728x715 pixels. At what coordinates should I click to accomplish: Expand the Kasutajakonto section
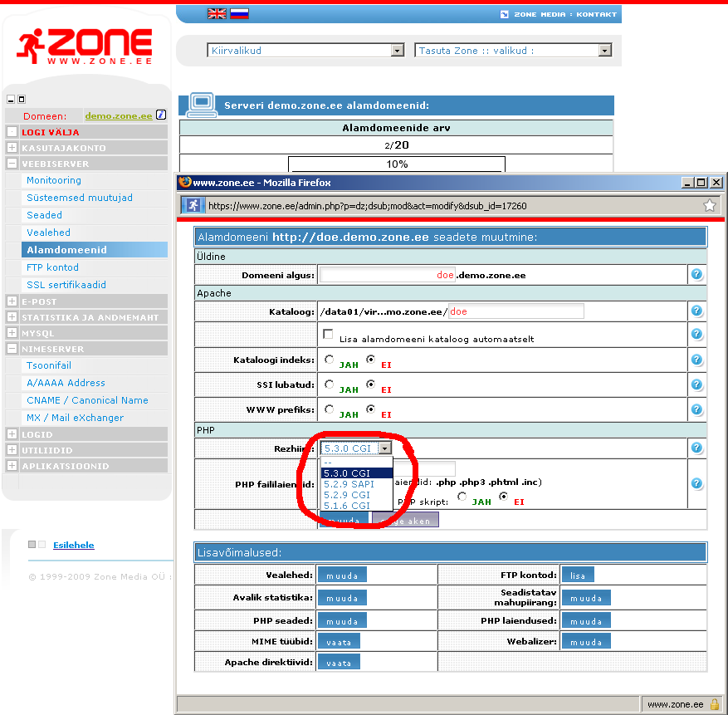pos(12,148)
